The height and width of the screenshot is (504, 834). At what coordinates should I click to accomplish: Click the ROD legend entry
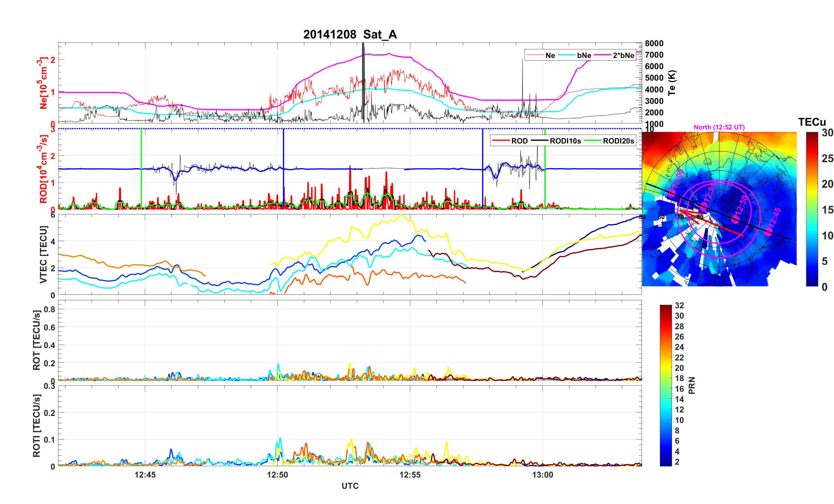tap(519, 141)
